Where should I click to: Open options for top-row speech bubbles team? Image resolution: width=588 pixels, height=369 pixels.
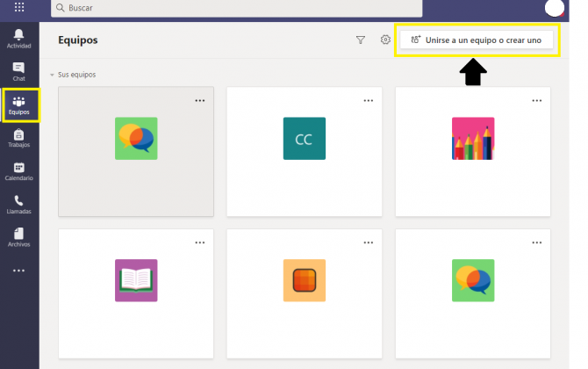click(x=200, y=101)
